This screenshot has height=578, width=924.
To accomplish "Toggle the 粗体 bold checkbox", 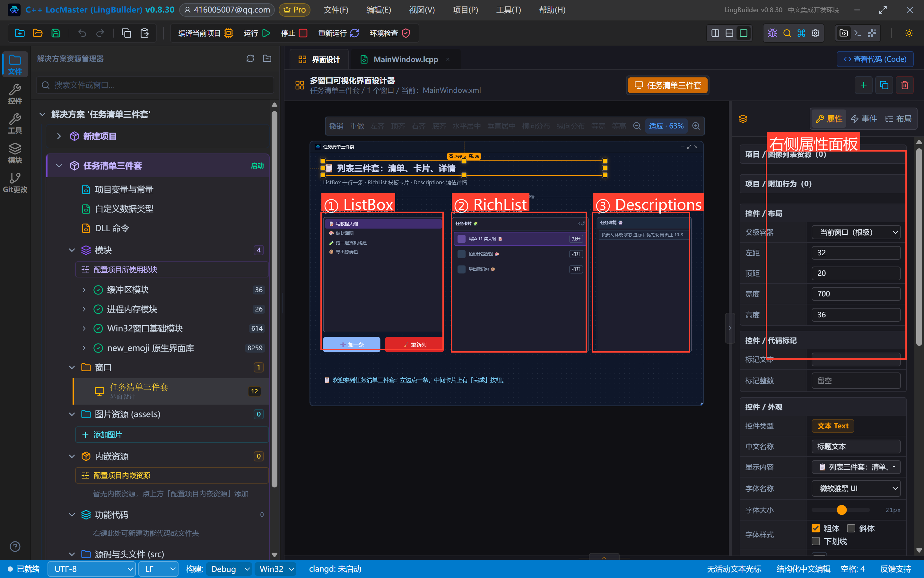I will coord(815,528).
